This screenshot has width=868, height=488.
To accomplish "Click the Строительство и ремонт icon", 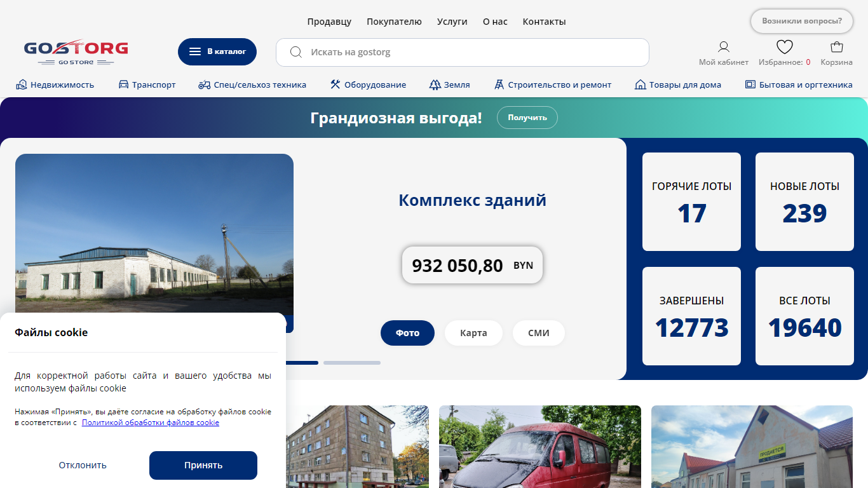I will (x=499, y=85).
